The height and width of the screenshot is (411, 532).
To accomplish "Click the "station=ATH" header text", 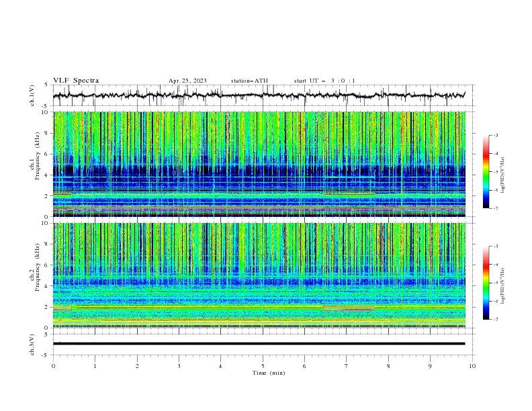I will pyautogui.click(x=249, y=81).
